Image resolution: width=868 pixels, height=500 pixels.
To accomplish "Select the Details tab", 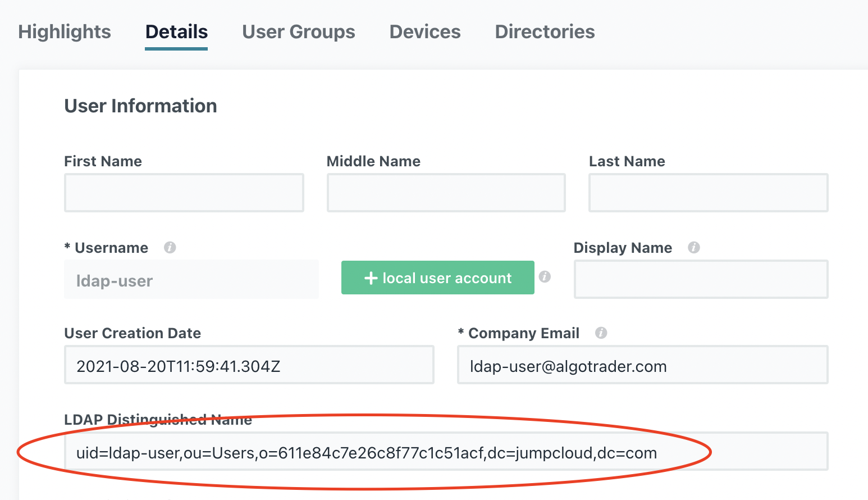I will (x=176, y=32).
